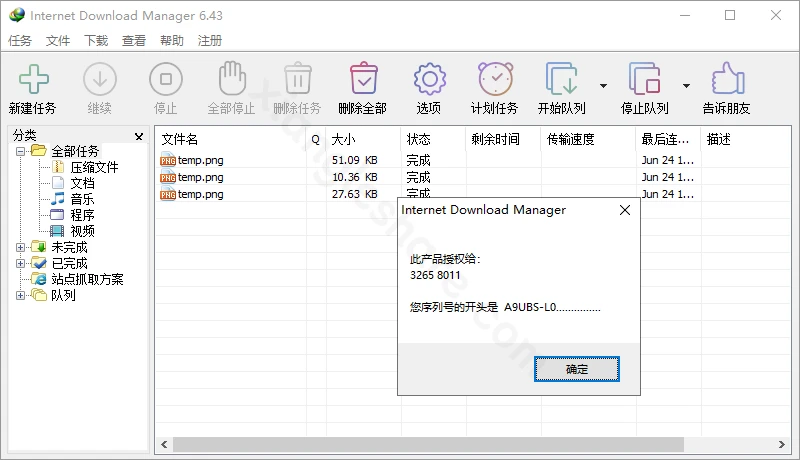
Task: Select 压缩文件 category
Action: click(x=94, y=167)
